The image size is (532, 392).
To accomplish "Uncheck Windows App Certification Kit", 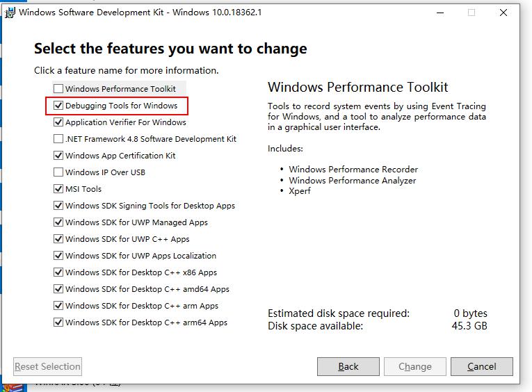I will tap(58, 155).
